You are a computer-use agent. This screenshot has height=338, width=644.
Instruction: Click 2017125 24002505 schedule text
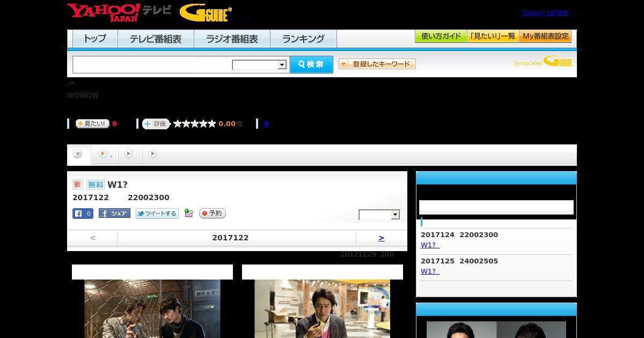pos(459,261)
